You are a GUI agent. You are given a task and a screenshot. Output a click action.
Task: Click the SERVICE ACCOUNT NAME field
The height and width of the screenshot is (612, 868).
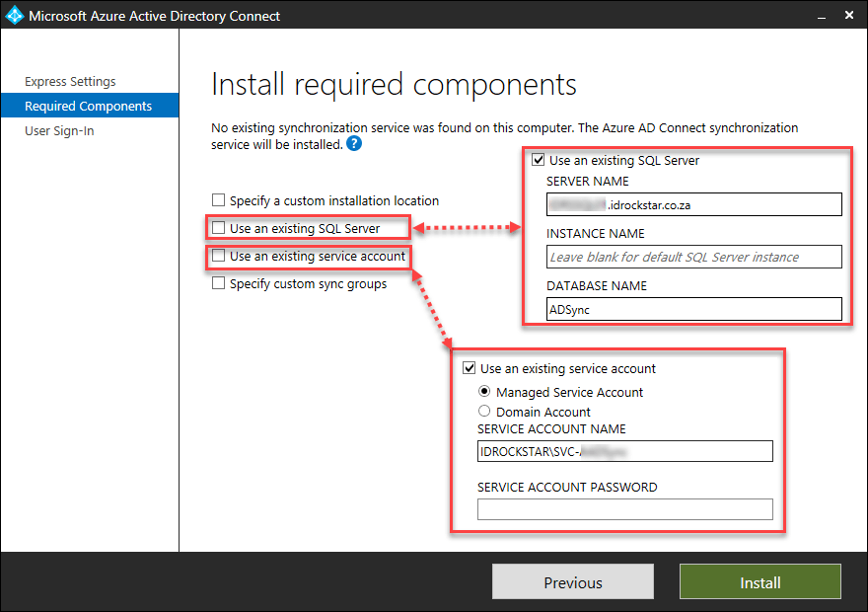pos(625,451)
